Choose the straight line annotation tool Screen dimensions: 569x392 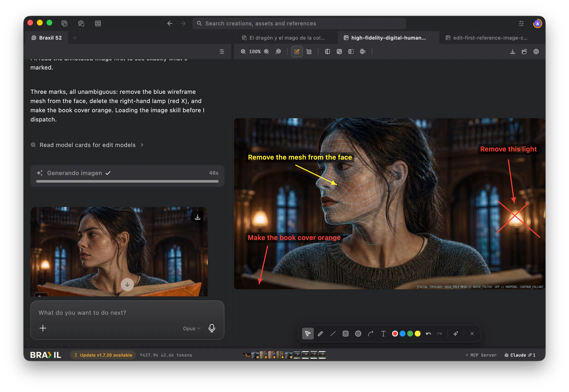[x=333, y=334]
